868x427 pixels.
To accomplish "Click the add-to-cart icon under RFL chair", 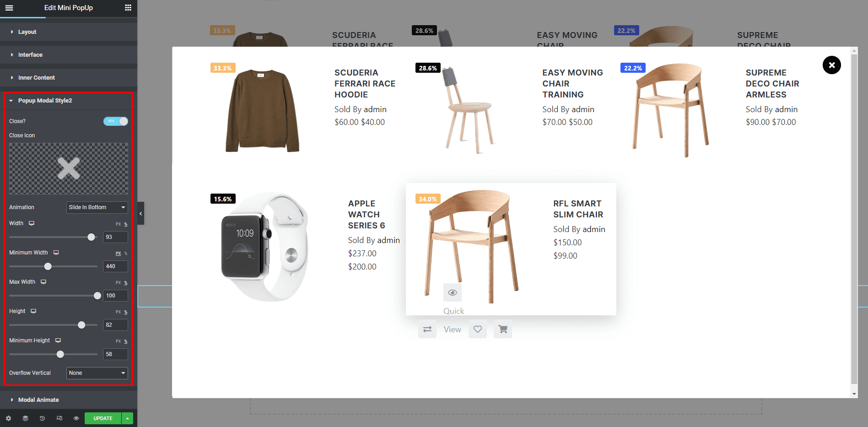I will point(503,329).
